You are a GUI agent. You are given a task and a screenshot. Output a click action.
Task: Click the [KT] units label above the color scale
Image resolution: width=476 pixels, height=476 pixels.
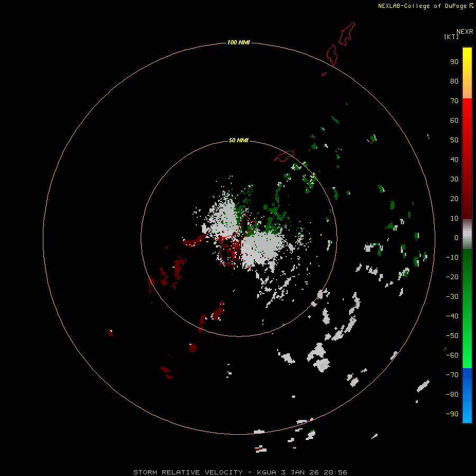pos(451,36)
